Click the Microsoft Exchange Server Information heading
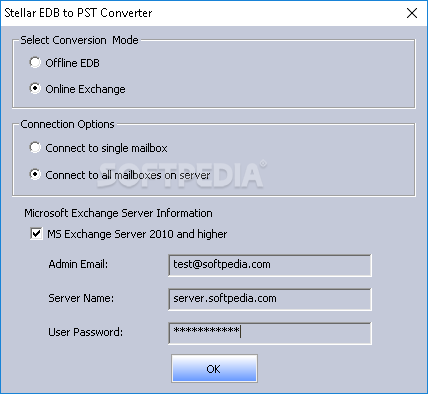 118,213
